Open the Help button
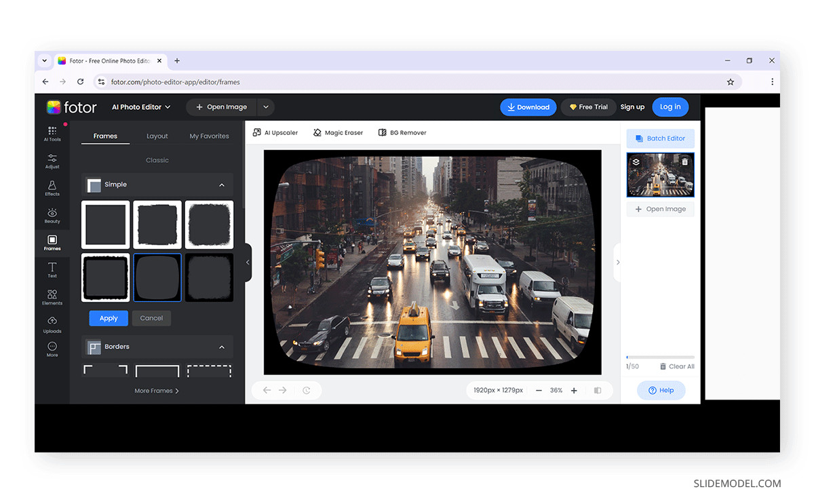Screen dimensions: 814x504 pos(661,390)
